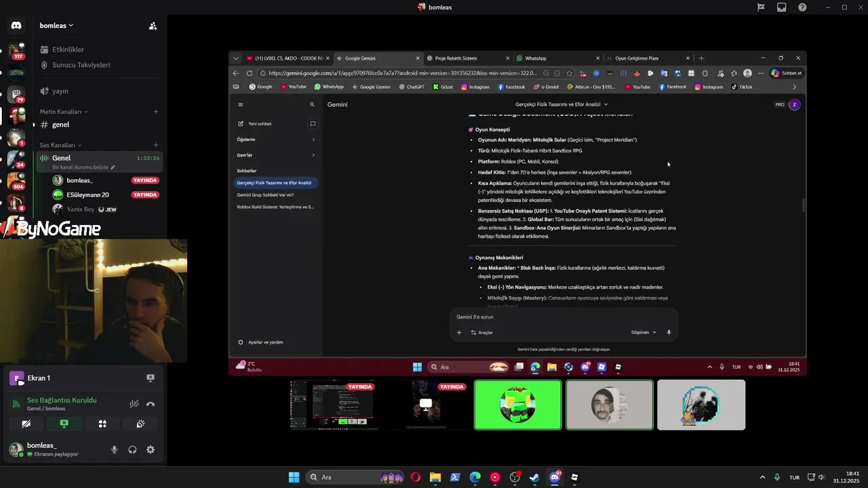
Task: Open server icon with 506 badge
Action: pos(16,181)
